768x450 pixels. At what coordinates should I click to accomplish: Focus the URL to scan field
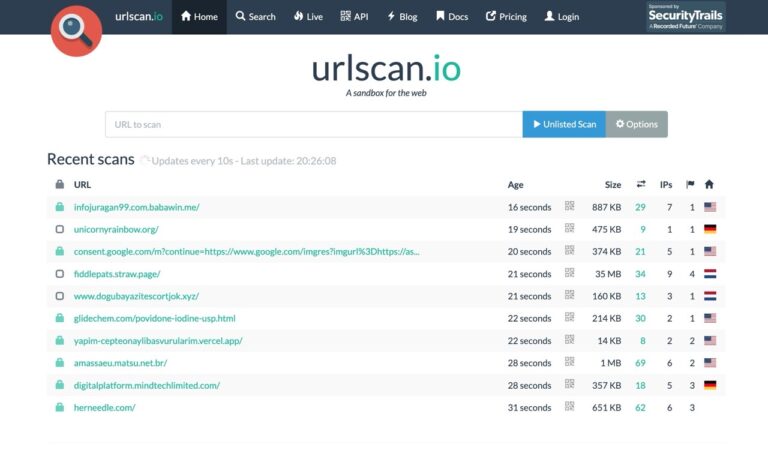pyautogui.click(x=313, y=124)
